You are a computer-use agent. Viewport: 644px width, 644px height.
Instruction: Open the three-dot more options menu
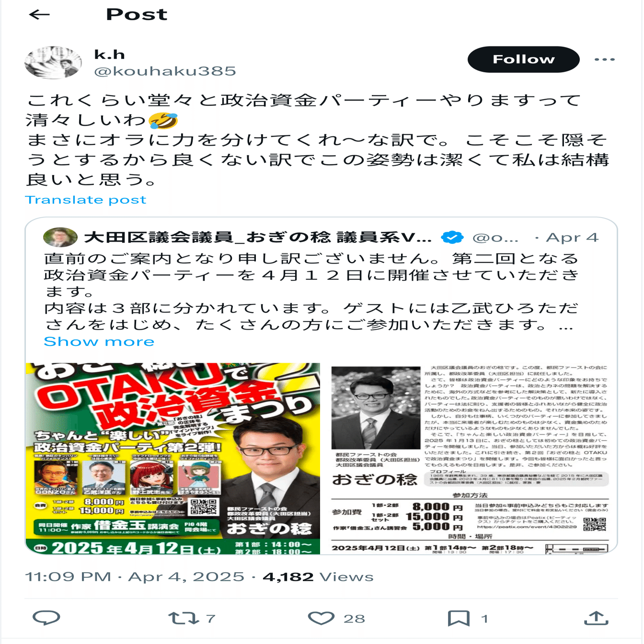[604, 59]
